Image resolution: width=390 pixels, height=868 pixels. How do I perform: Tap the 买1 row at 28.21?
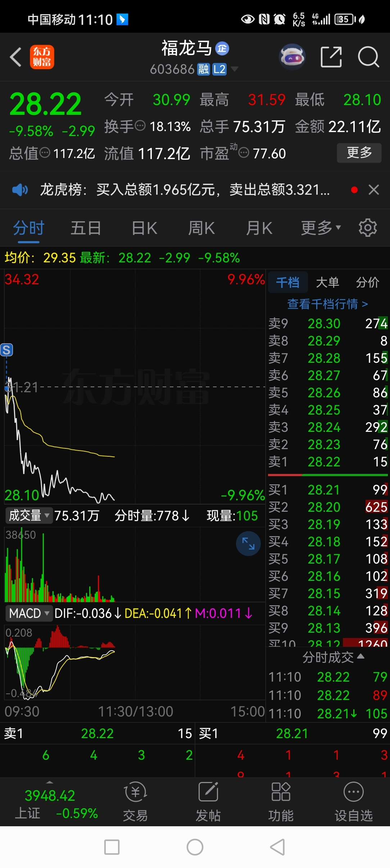coord(328,490)
